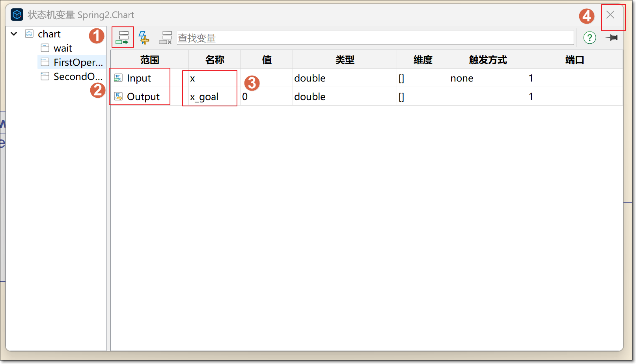Click the double type in x_goal row
Image resolution: width=636 pixels, height=364 pixels.
click(345, 97)
